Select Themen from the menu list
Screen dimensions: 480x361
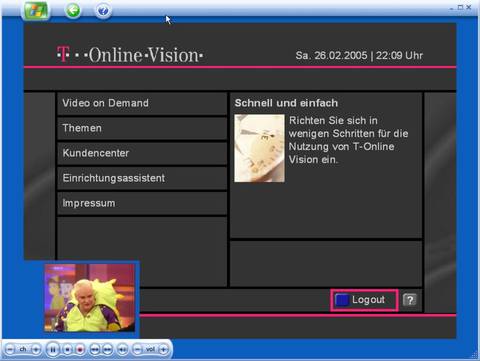tap(142, 128)
